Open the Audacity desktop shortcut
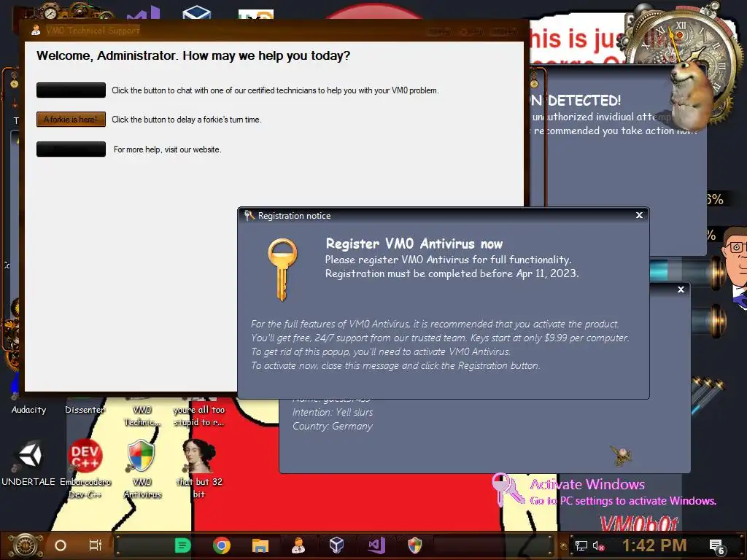This screenshot has height=560, width=747. point(28,410)
